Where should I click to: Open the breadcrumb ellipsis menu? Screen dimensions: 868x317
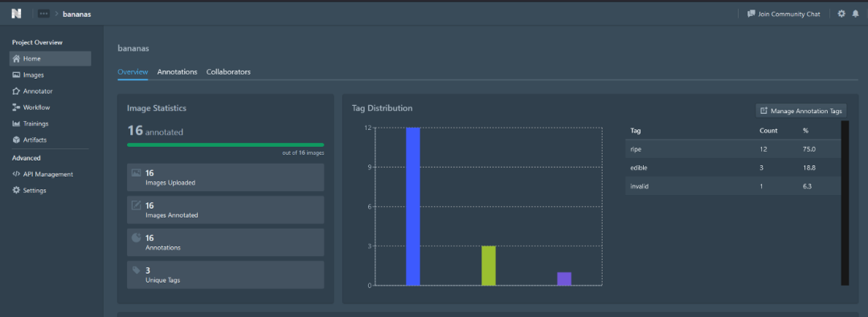pyautogui.click(x=43, y=14)
